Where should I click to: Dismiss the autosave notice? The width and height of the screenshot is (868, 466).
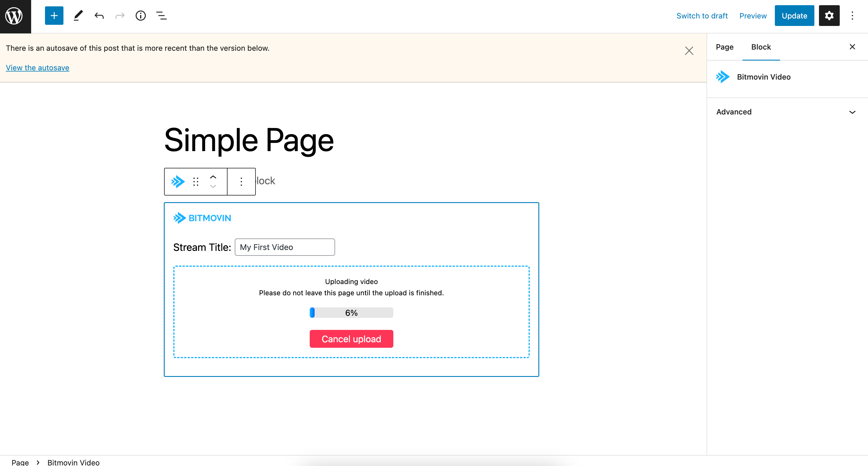point(689,51)
